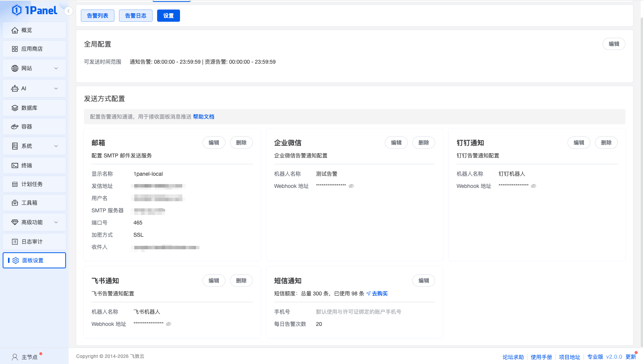The width and height of the screenshot is (643, 364).
Task: Open the toolbox (工具箱) icon
Action: [15, 203]
